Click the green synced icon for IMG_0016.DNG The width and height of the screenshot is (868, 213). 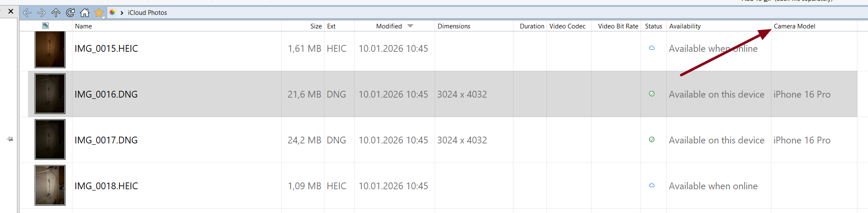[652, 94]
